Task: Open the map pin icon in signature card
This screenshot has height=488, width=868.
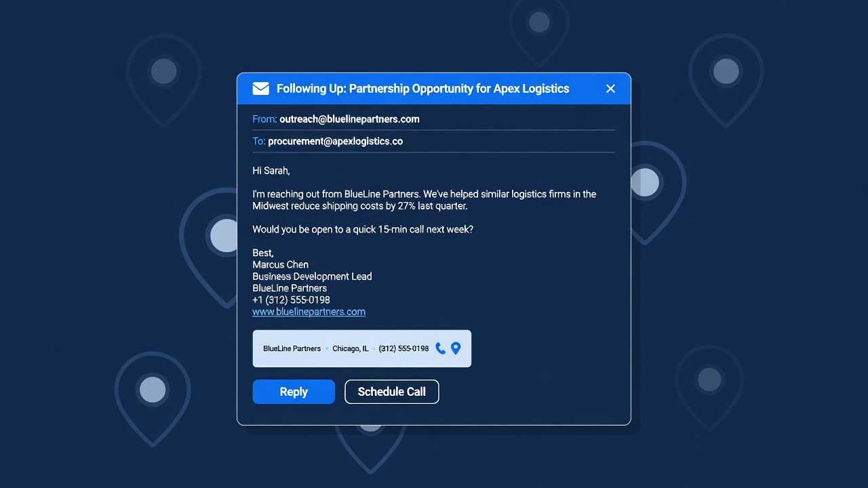Action: coord(456,348)
